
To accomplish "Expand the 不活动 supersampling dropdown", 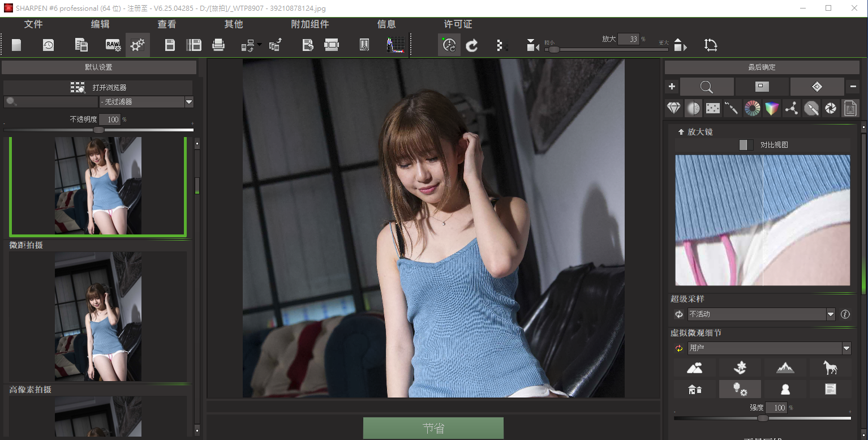I will tap(830, 314).
